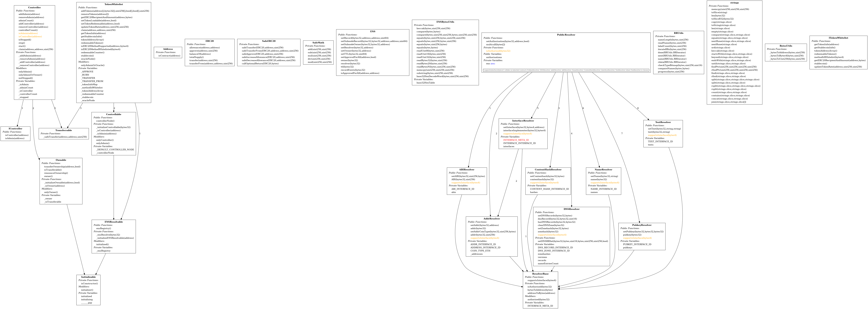Click the PublicResolver class title
The image size is (868, 309).
pyautogui.click(x=566, y=35)
